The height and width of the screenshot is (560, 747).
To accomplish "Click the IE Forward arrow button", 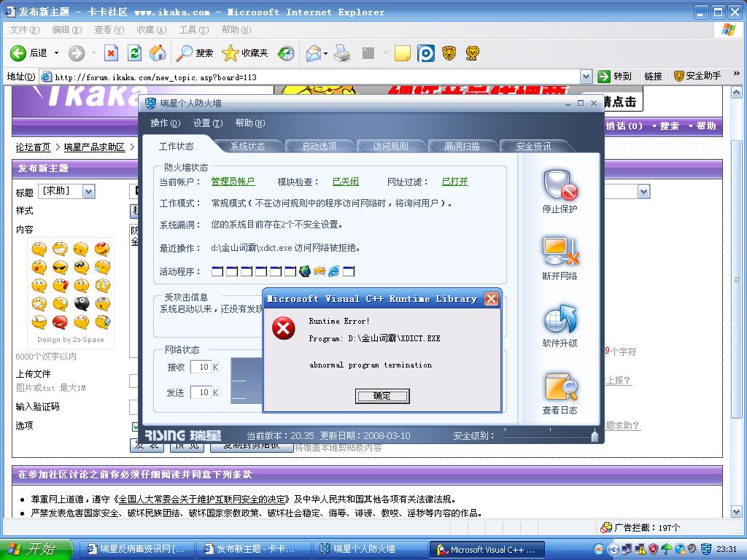I will pos(76,52).
